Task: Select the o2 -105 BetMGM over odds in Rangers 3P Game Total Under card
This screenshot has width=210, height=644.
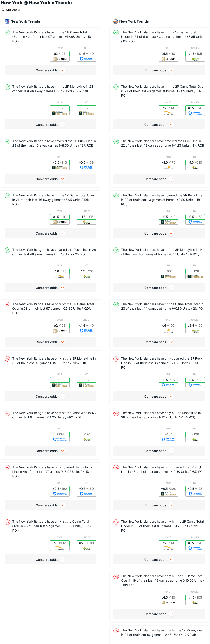Action: point(60,56)
